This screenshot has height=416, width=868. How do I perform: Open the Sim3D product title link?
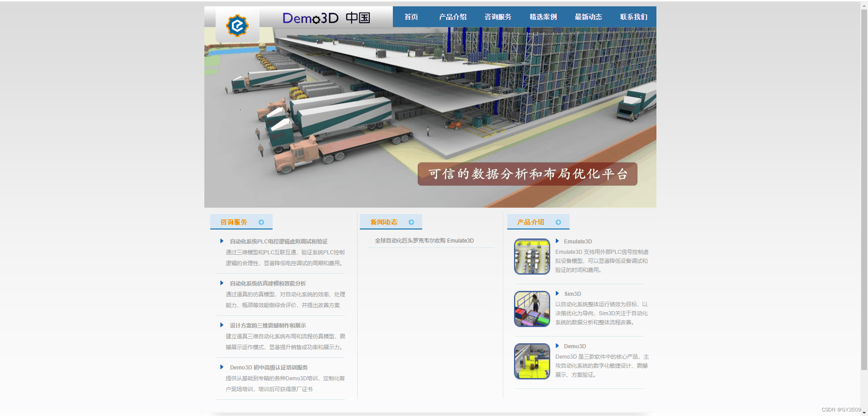click(572, 294)
